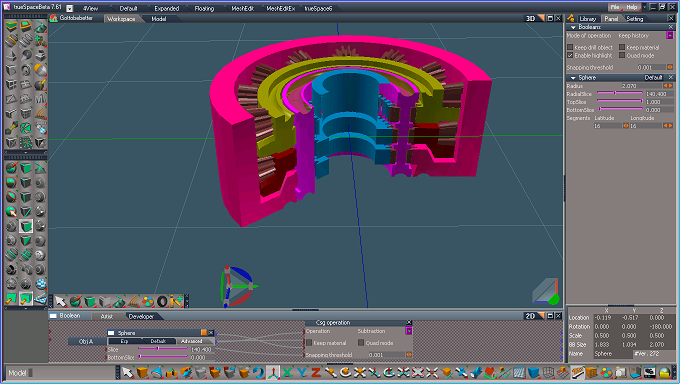Collapse the Sphere panel section

click(573, 78)
